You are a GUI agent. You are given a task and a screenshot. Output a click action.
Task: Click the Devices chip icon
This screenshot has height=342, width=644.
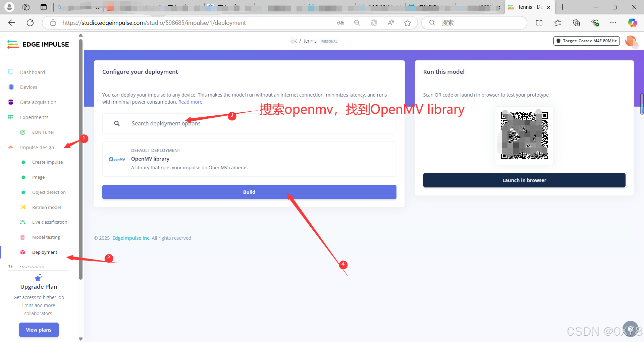tap(11, 87)
